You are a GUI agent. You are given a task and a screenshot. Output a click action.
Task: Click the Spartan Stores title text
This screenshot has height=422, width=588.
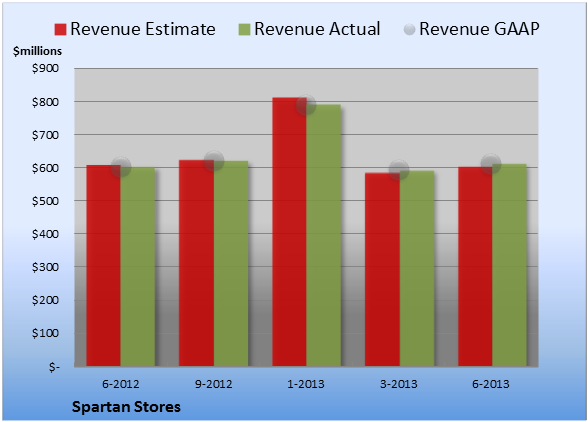[x=126, y=407]
